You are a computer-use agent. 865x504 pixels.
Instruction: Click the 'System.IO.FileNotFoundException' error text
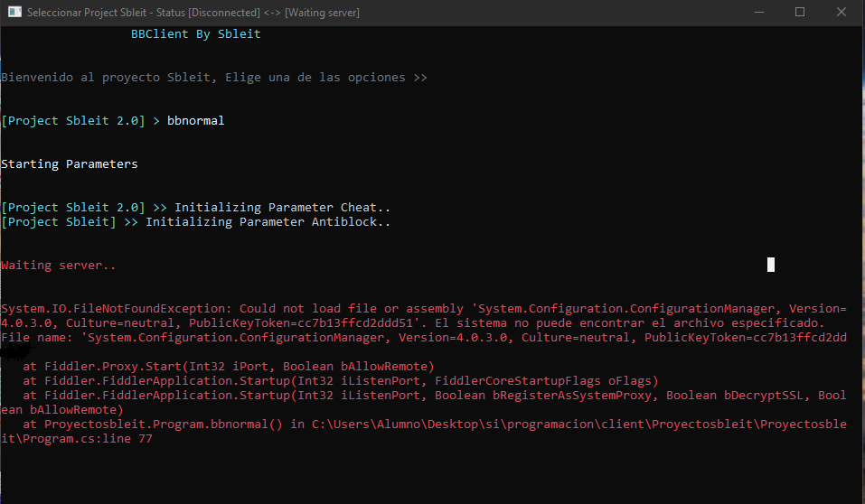click(116, 309)
